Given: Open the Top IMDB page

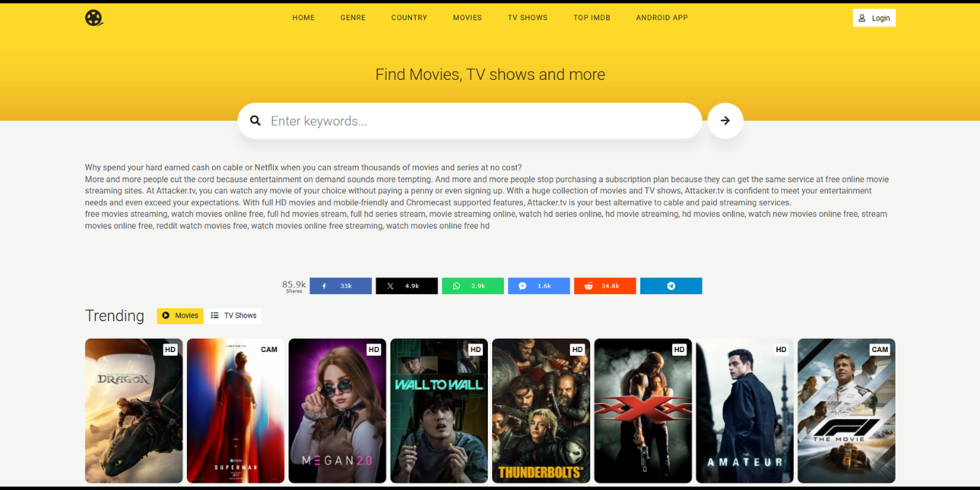Looking at the screenshot, I should (x=592, y=17).
